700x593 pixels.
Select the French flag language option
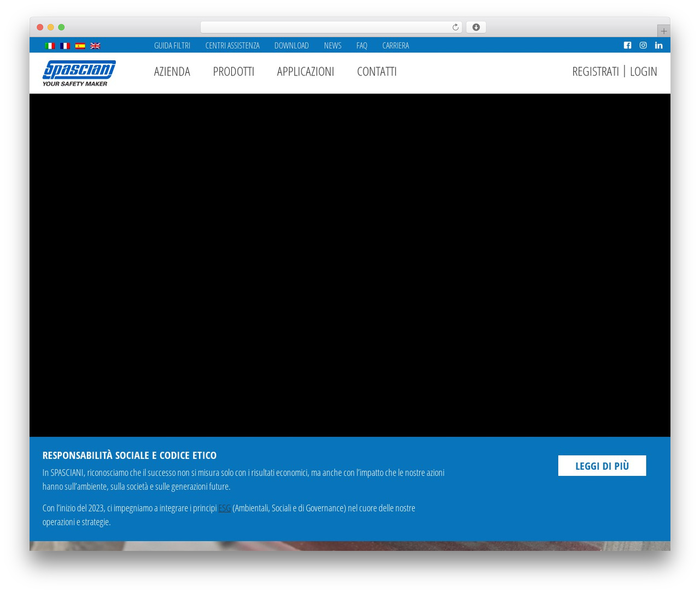(x=65, y=46)
